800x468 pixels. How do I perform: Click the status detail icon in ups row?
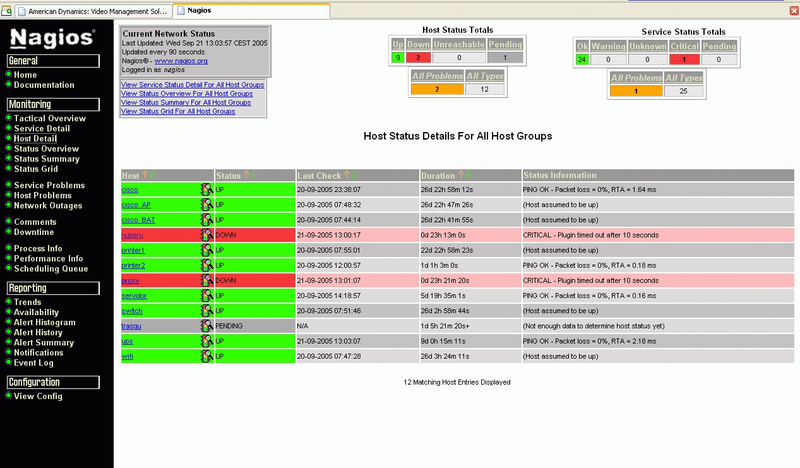tap(206, 341)
